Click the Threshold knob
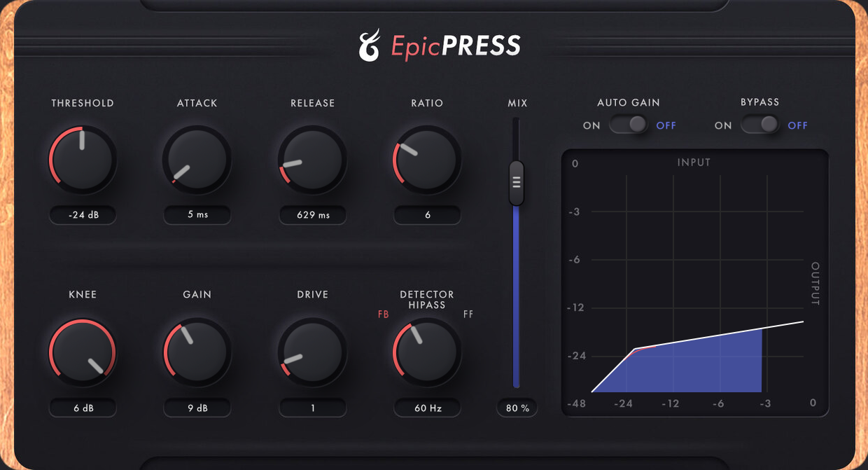868x470 pixels. (x=83, y=160)
